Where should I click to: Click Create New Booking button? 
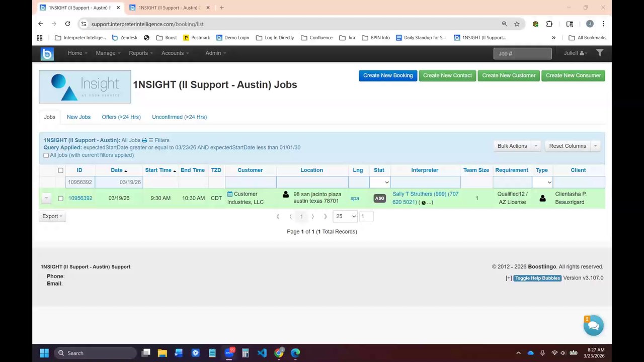[x=388, y=75]
